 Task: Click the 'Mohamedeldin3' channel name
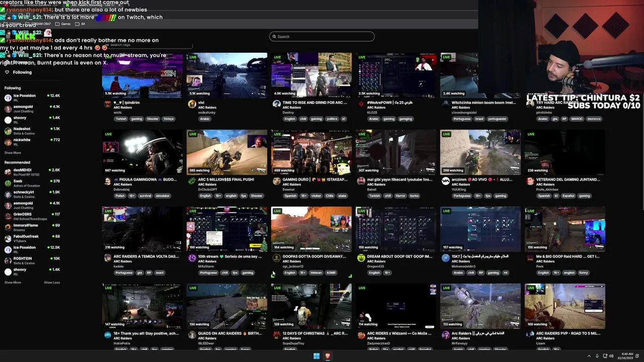tap(463, 266)
